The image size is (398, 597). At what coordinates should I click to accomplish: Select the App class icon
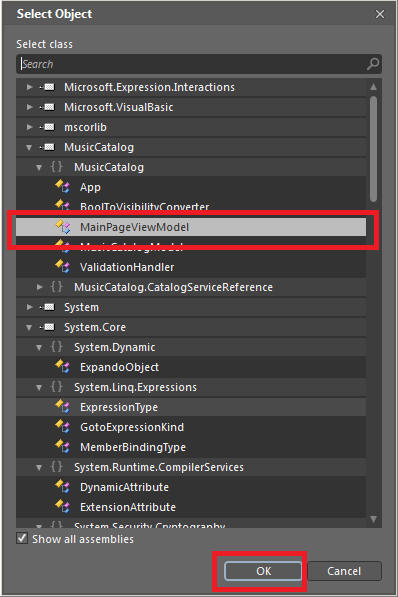click(62, 187)
